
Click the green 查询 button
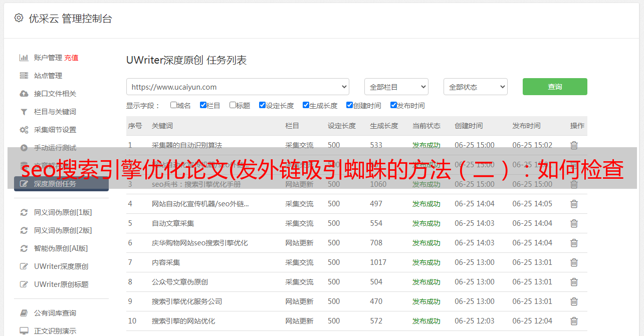555,87
